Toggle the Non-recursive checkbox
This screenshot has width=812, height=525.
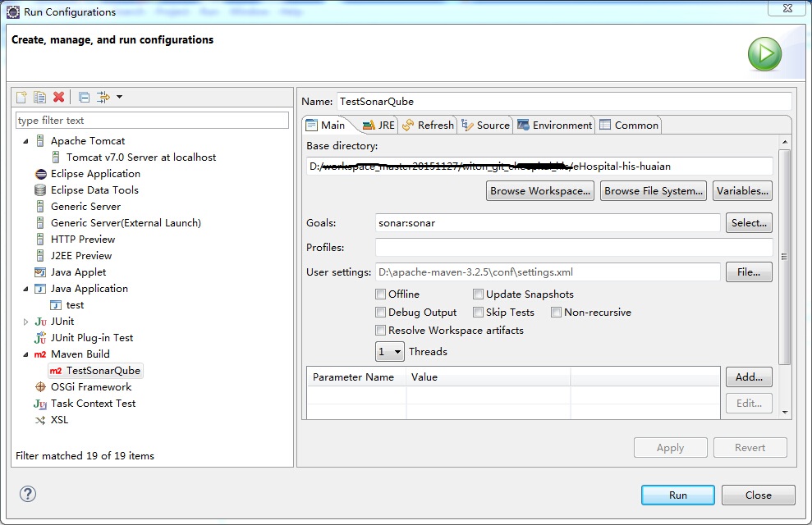[x=556, y=313]
